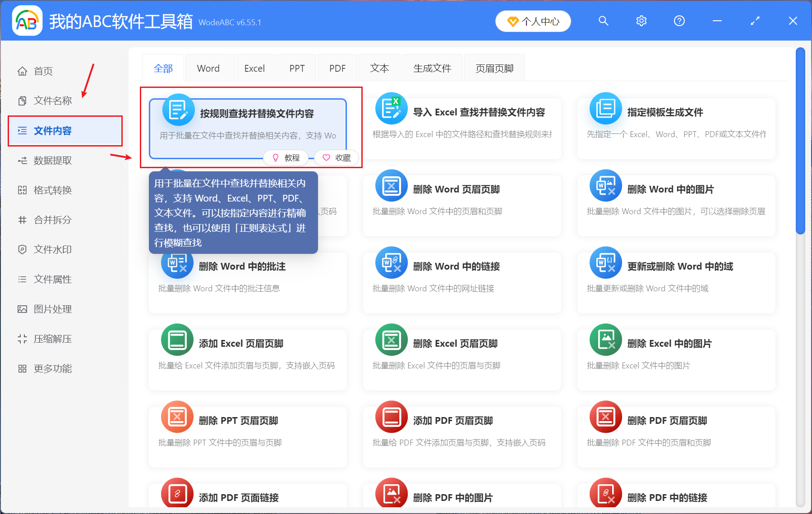The width and height of the screenshot is (812, 514).
Task: Open the 设置 gear icon
Action: [x=641, y=21]
